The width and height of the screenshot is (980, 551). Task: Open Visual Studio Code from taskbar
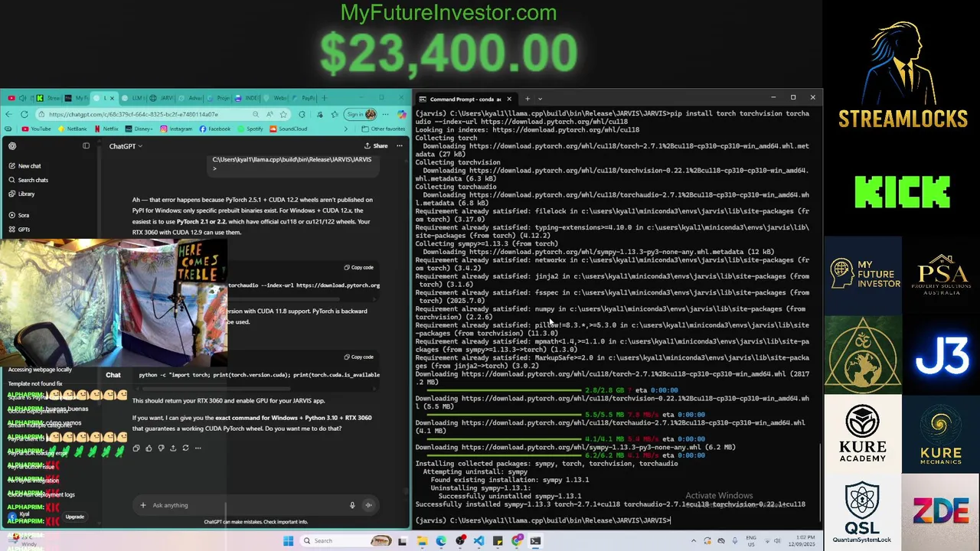click(479, 541)
